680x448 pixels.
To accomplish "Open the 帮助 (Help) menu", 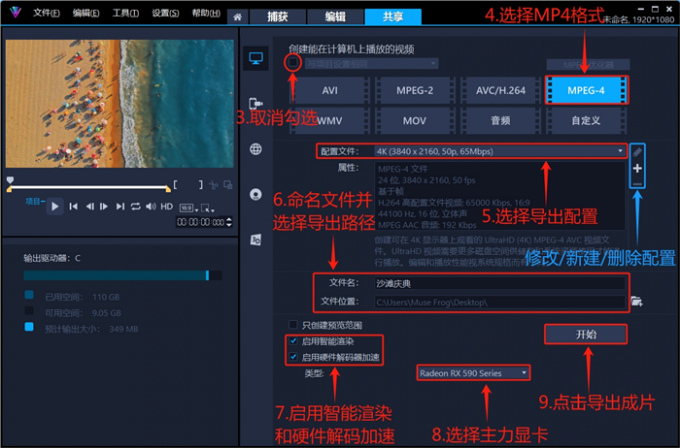I will [206, 13].
